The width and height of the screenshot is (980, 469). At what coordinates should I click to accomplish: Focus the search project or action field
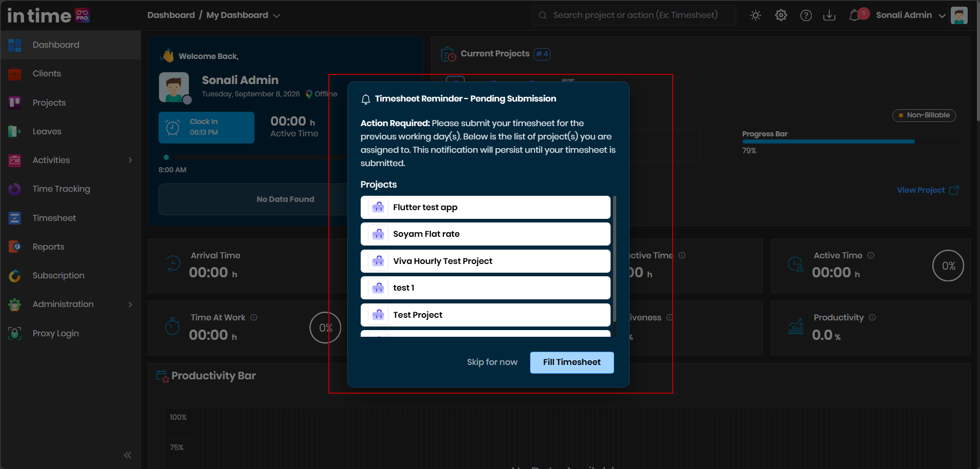(634, 15)
